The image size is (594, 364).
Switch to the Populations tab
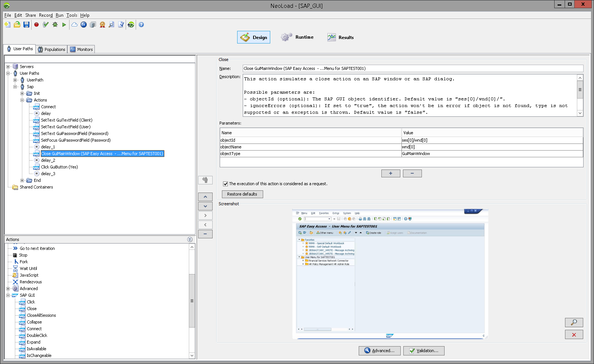(51, 49)
